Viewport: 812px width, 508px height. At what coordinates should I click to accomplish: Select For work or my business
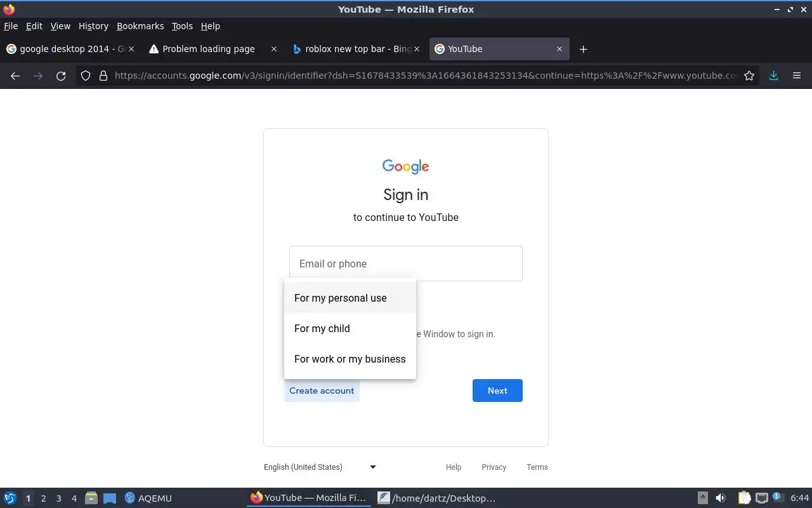click(350, 359)
